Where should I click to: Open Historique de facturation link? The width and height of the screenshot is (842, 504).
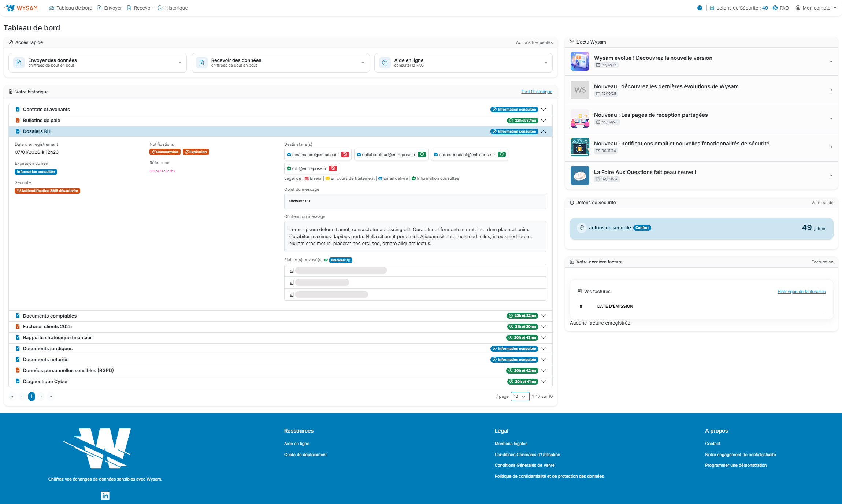[801, 292]
